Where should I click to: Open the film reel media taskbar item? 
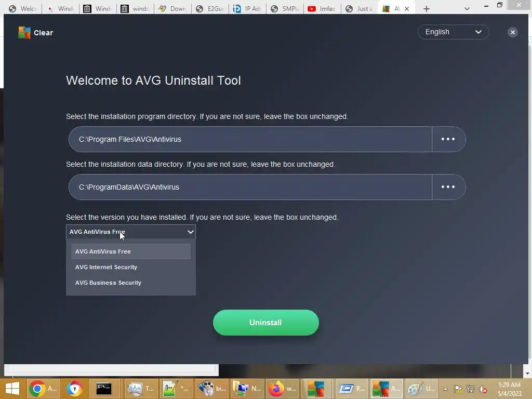211,389
